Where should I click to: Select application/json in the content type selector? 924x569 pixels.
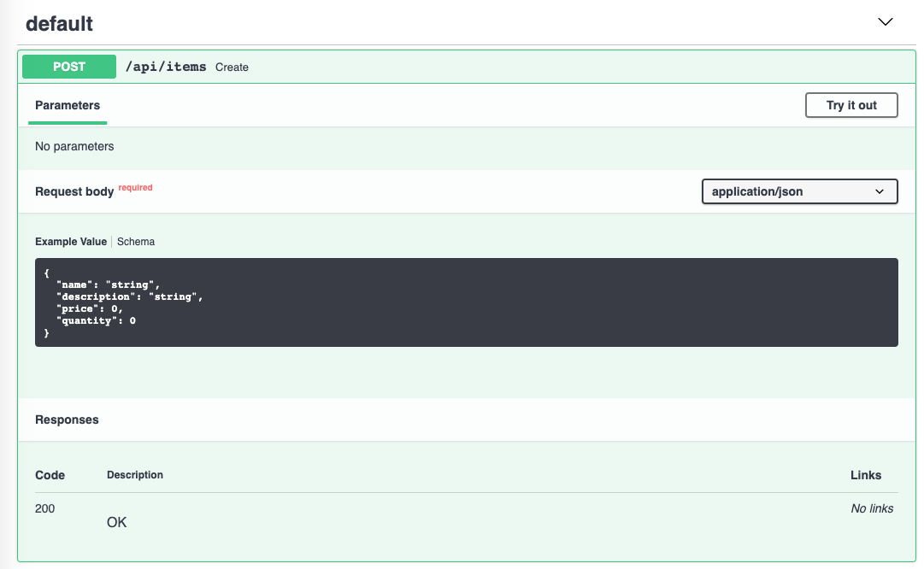point(798,191)
